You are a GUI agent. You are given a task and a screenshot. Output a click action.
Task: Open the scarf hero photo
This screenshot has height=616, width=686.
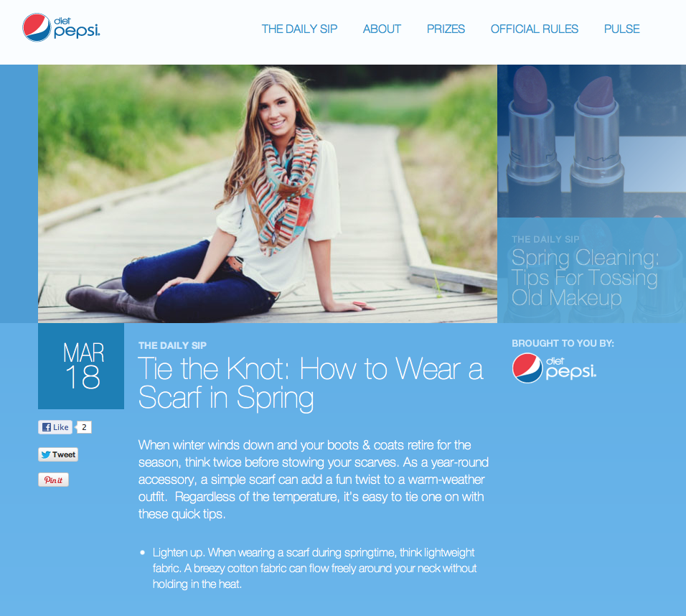tap(268, 194)
